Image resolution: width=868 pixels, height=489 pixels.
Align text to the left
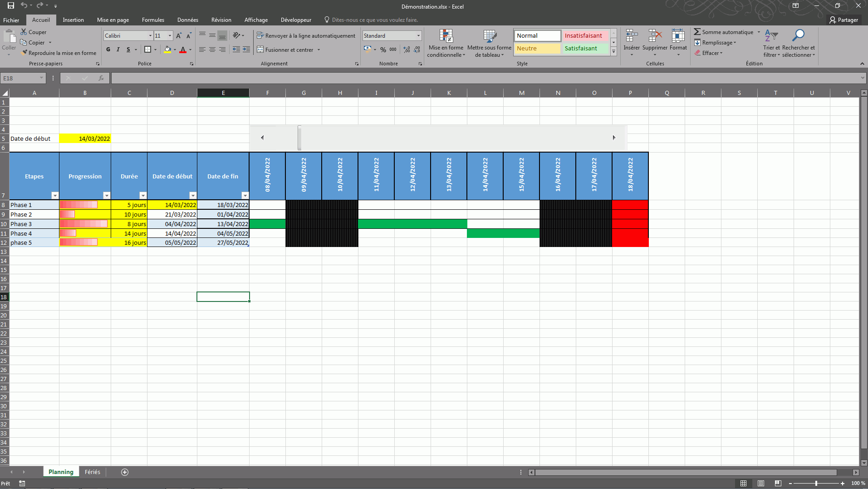tap(202, 49)
